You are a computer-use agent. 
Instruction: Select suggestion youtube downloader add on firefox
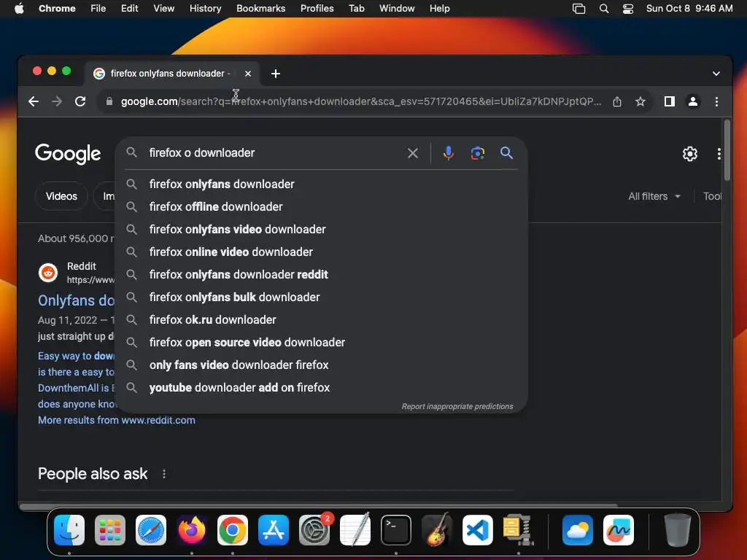[x=322, y=388]
